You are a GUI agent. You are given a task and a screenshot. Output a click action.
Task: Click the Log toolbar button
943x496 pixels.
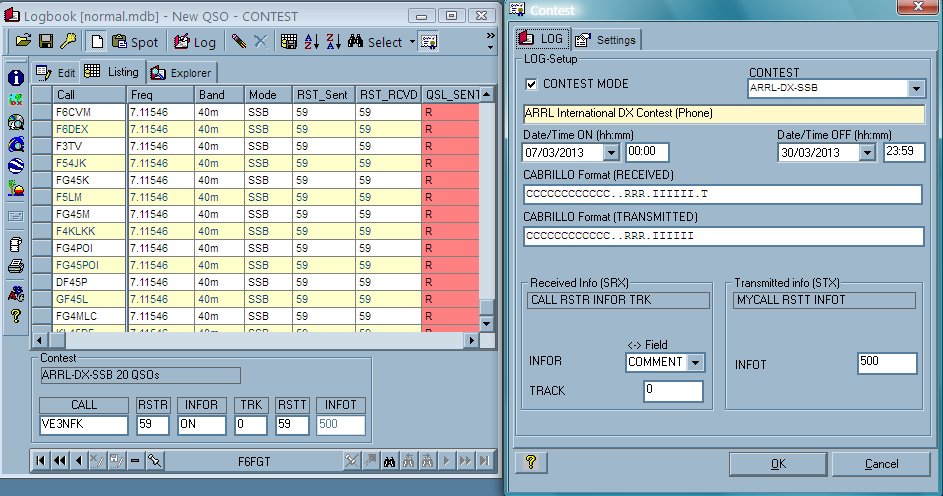click(x=194, y=41)
